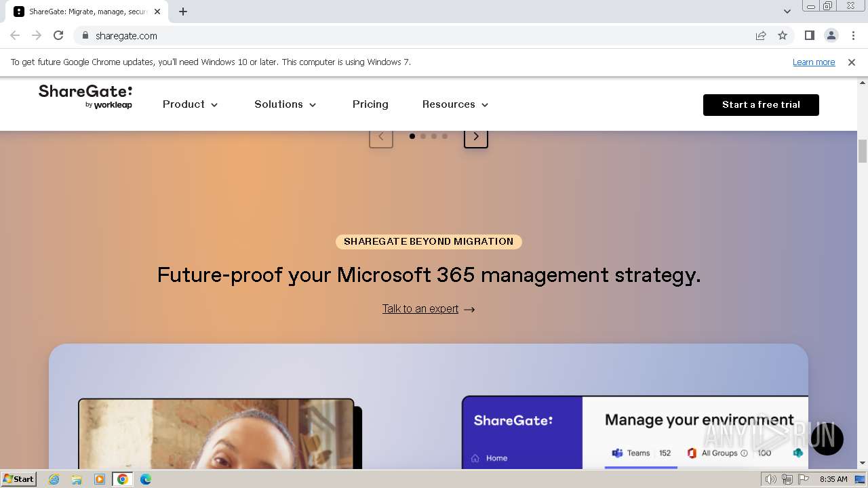Image resolution: width=868 pixels, height=488 pixels.
Task: Select the second carousel dot
Action: click(423, 136)
